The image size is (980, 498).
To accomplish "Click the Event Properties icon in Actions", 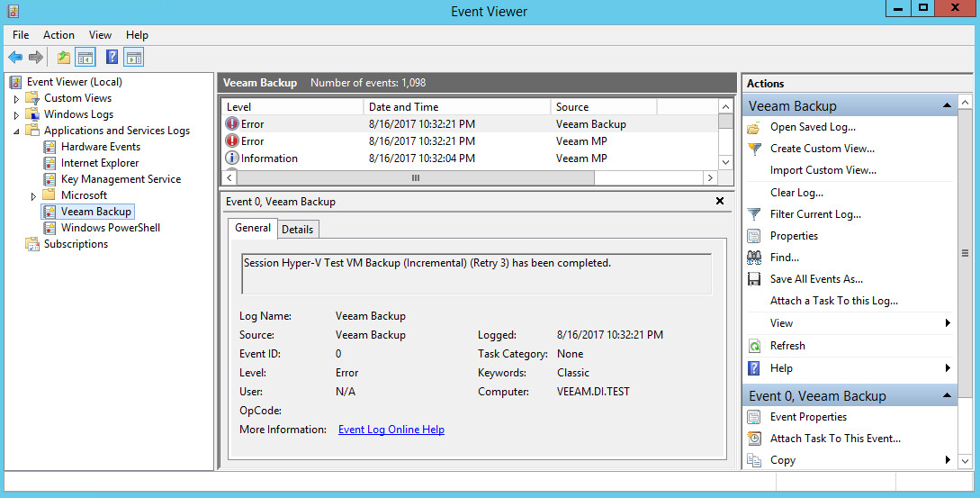I will point(754,417).
